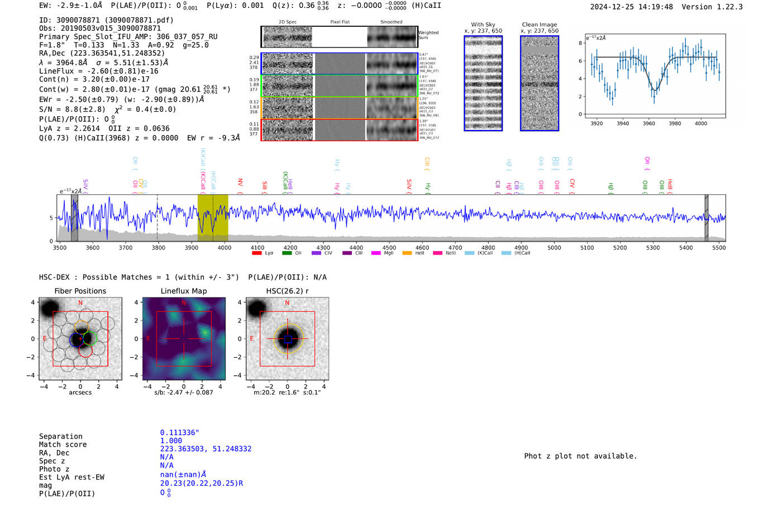Viewport: 782px width, 532px height.
Task: Click the red Lyα legend swatch
Action: [x=257, y=253]
